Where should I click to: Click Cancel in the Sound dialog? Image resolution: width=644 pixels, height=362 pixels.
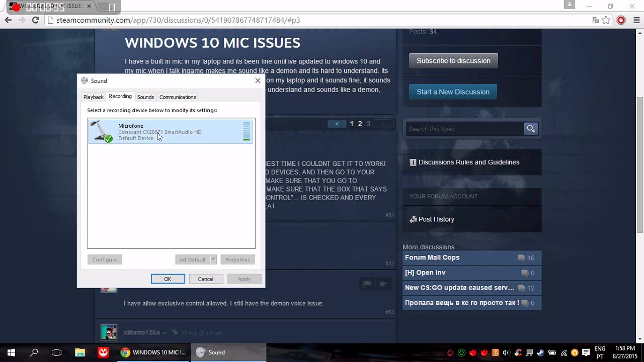[206, 279]
